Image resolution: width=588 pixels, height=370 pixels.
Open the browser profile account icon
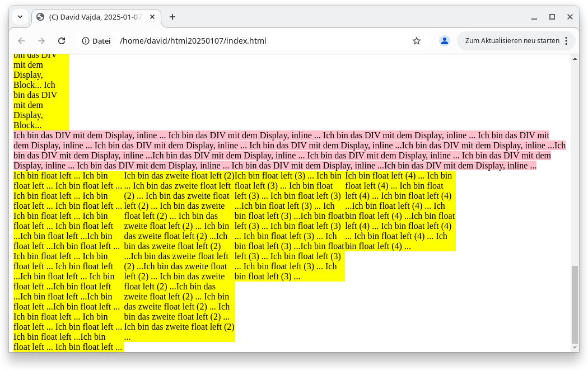444,40
